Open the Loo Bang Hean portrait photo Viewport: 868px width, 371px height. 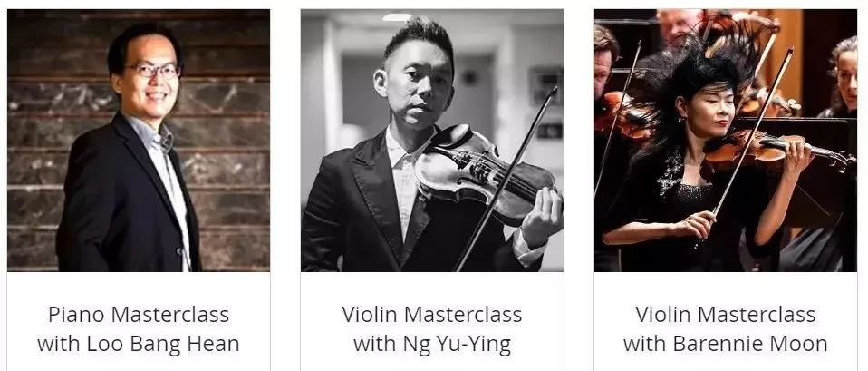[x=139, y=141]
